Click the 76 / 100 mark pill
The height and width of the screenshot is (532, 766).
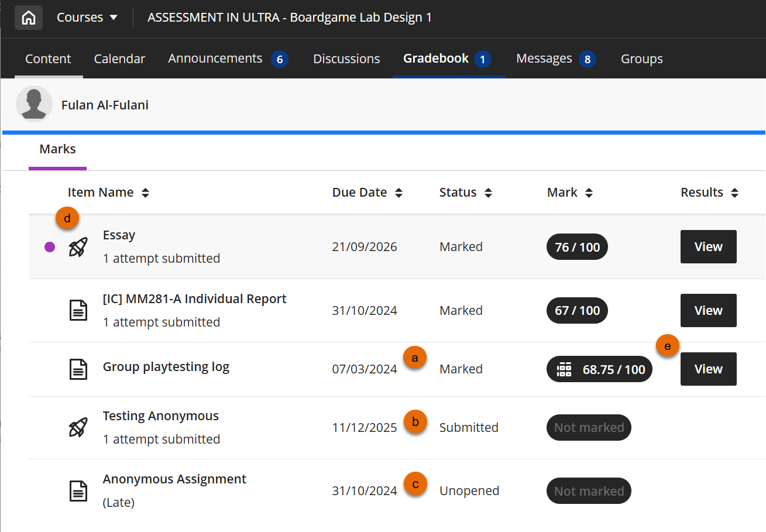coord(577,247)
